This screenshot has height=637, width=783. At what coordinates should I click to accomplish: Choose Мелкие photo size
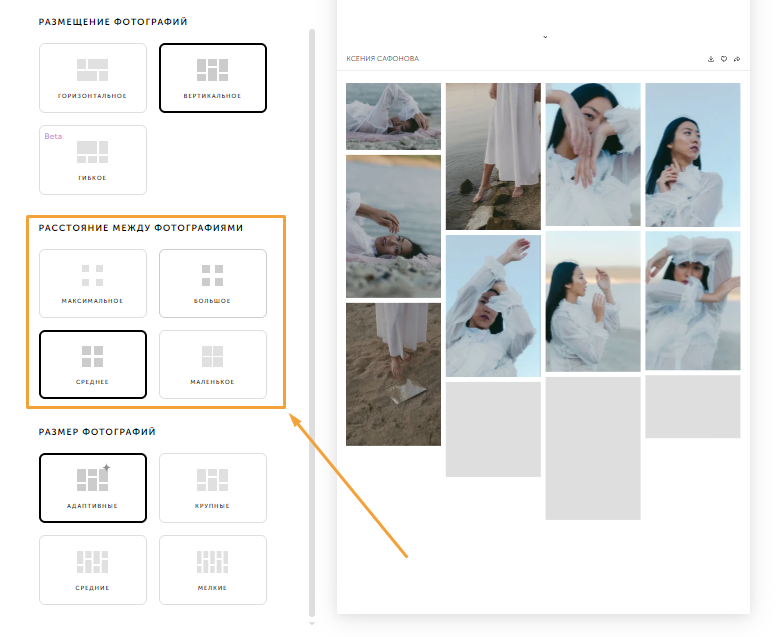pos(213,570)
